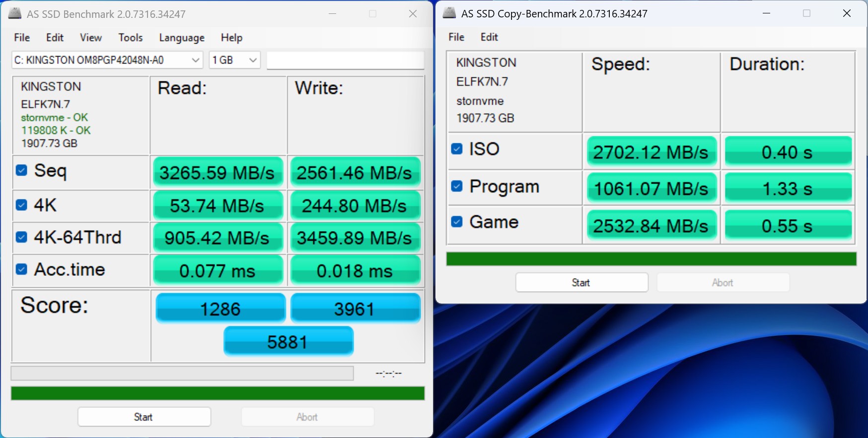Open the Language menu
This screenshot has height=438, width=868.
182,38
